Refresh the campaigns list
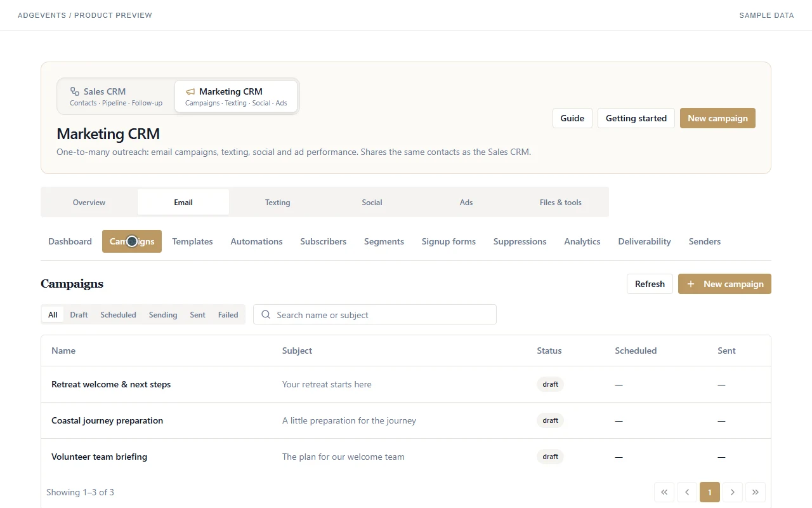This screenshot has height=508, width=812. click(650, 284)
